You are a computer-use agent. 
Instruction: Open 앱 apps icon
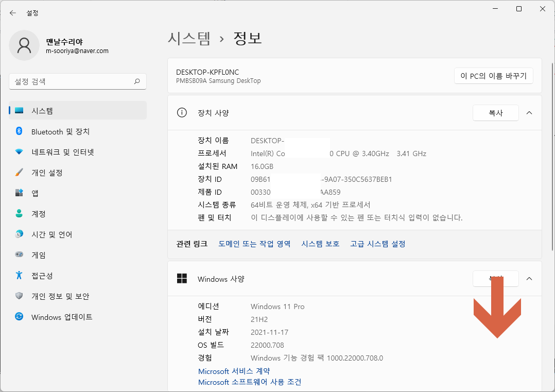click(x=19, y=193)
